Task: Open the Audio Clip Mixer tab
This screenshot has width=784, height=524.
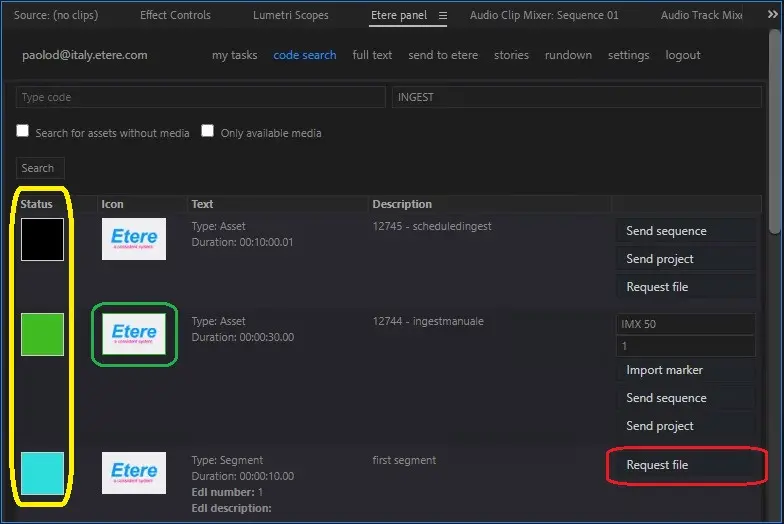Action: coord(544,15)
